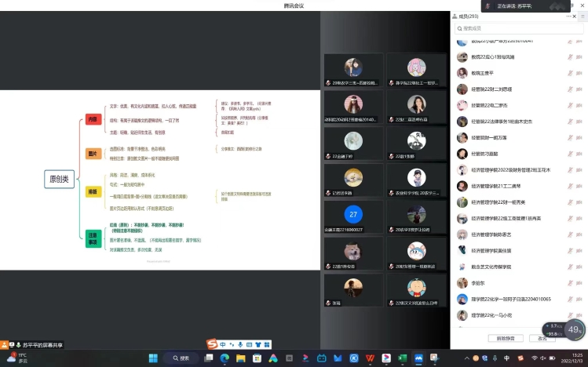The height and width of the screenshot is (367, 588).
Task: Open volume control in system tray
Action: click(543, 358)
